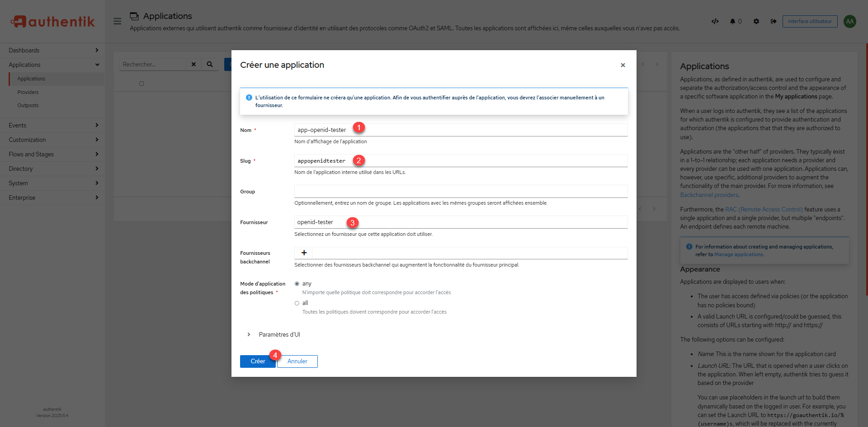Open Outposts in the sidebar

tap(28, 105)
